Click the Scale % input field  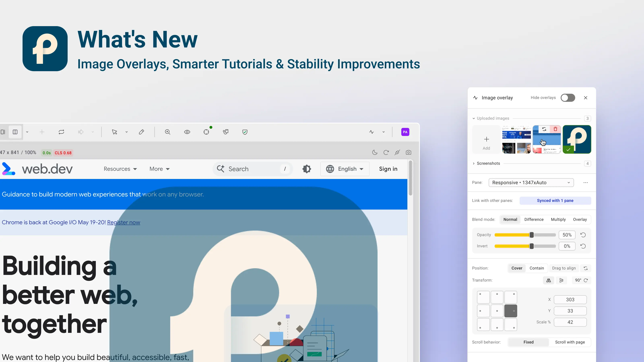point(570,322)
